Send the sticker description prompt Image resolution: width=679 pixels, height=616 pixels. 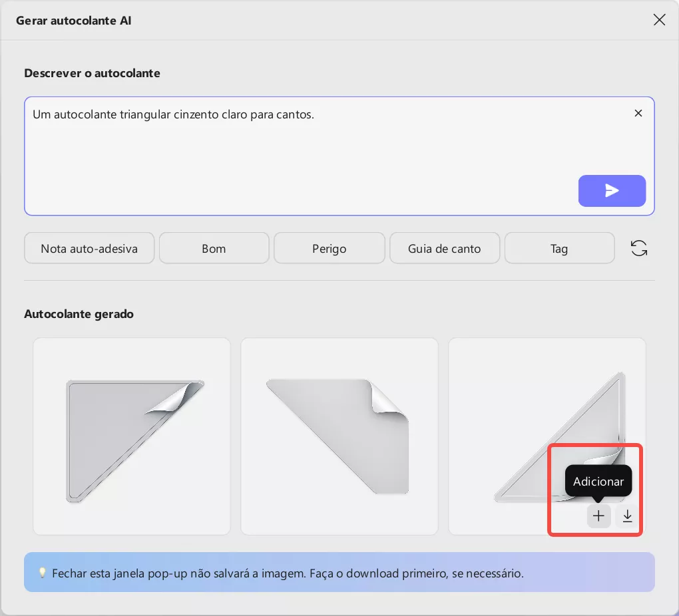[612, 190]
